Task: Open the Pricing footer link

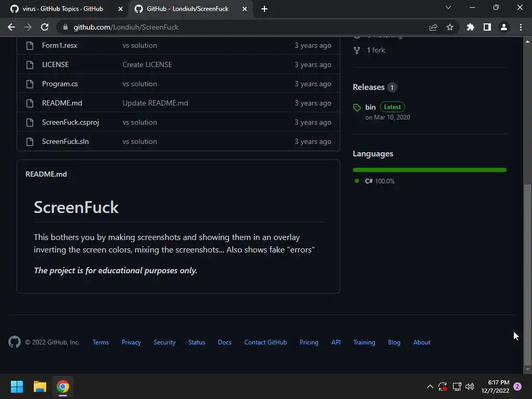Action: pos(309,342)
